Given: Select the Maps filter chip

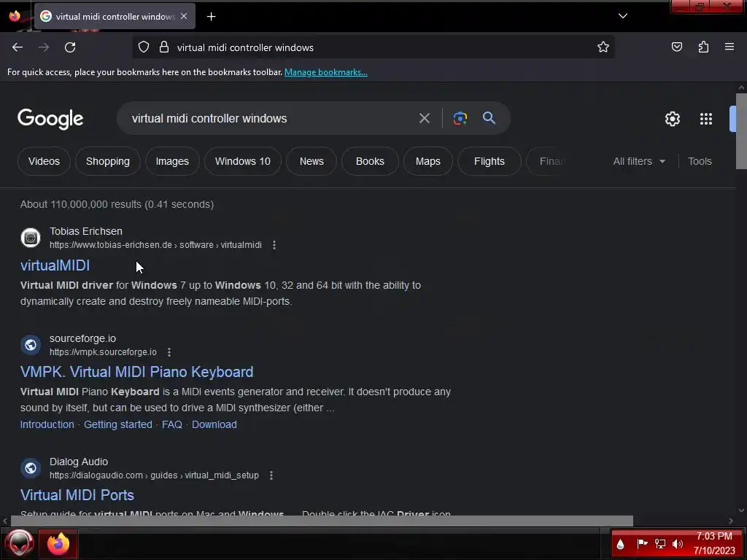Looking at the screenshot, I should coord(427,161).
